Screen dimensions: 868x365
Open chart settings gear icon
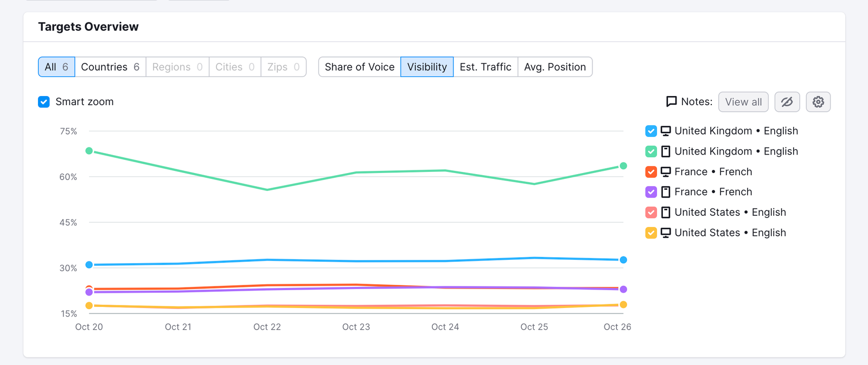click(818, 102)
